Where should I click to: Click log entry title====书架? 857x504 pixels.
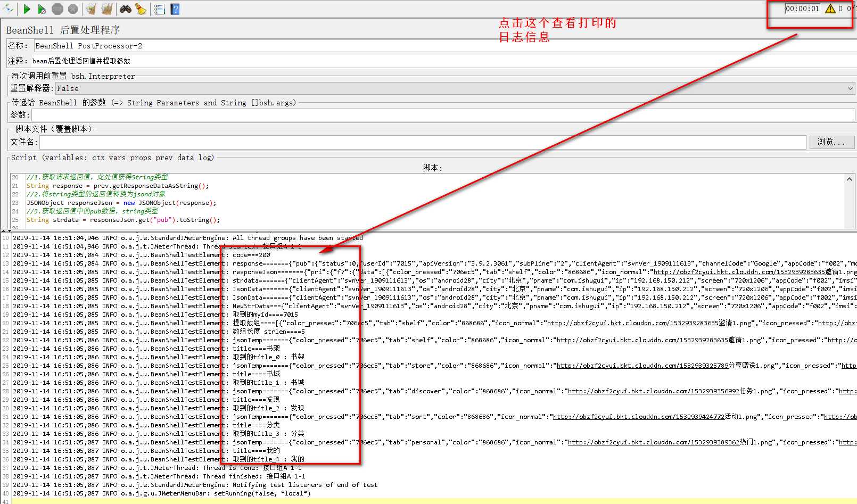point(256,349)
